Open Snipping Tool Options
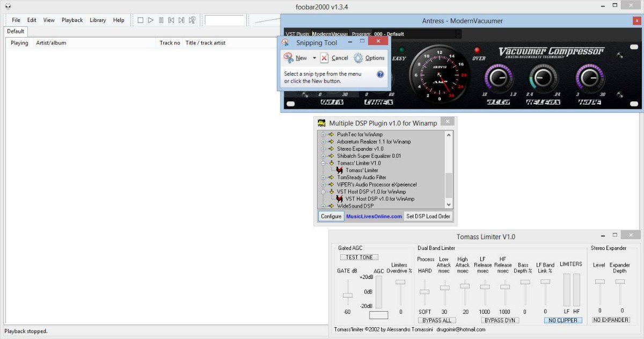This screenshot has height=339, width=644. pyautogui.click(x=369, y=58)
